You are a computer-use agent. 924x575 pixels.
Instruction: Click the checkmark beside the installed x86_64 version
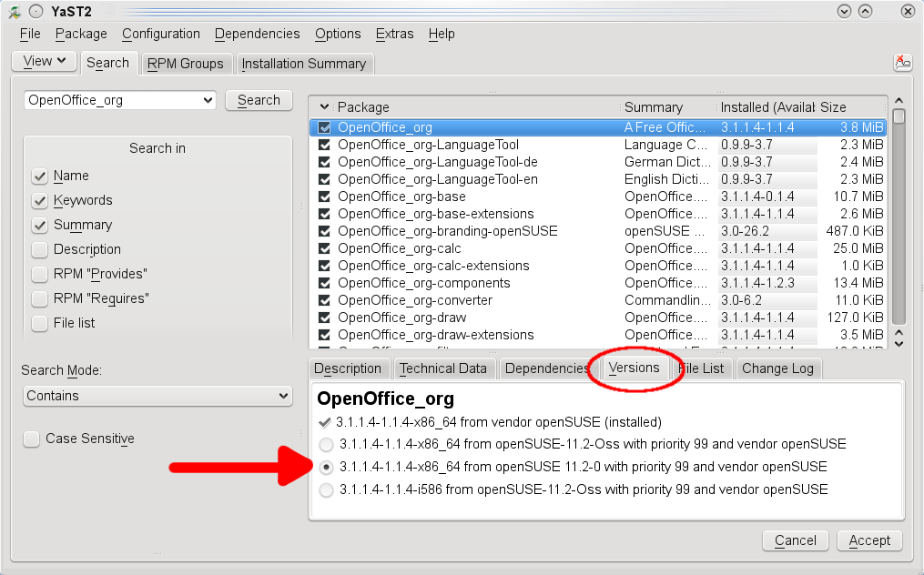click(x=326, y=422)
